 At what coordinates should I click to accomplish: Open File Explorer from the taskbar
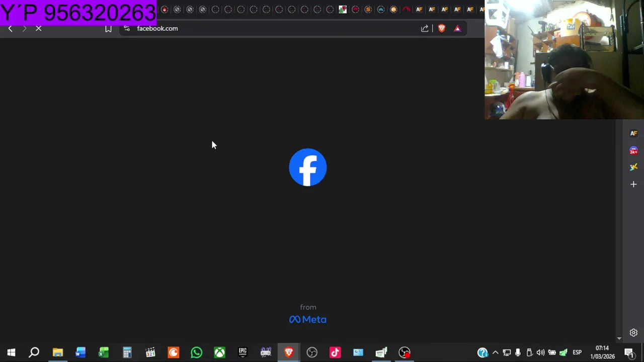(57, 352)
